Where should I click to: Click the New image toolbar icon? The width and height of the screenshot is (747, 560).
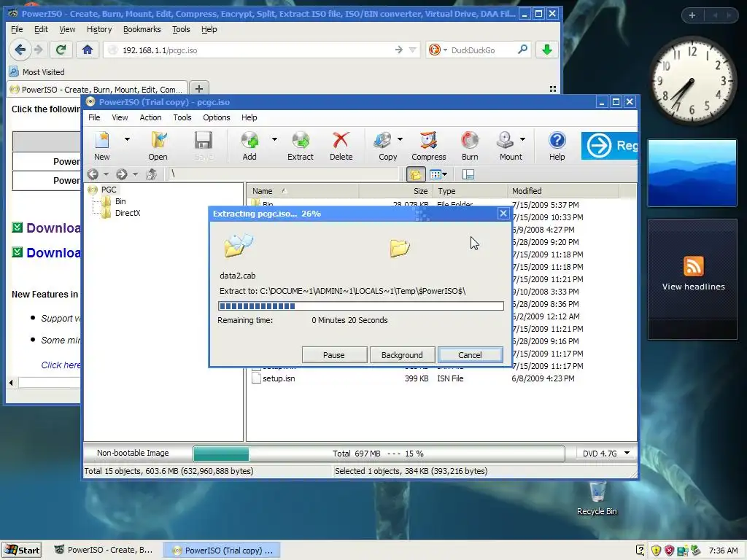(x=102, y=146)
